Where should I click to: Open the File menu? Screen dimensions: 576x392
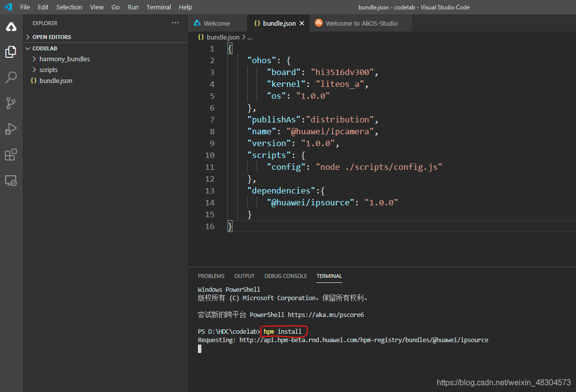[x=25, y=7]
